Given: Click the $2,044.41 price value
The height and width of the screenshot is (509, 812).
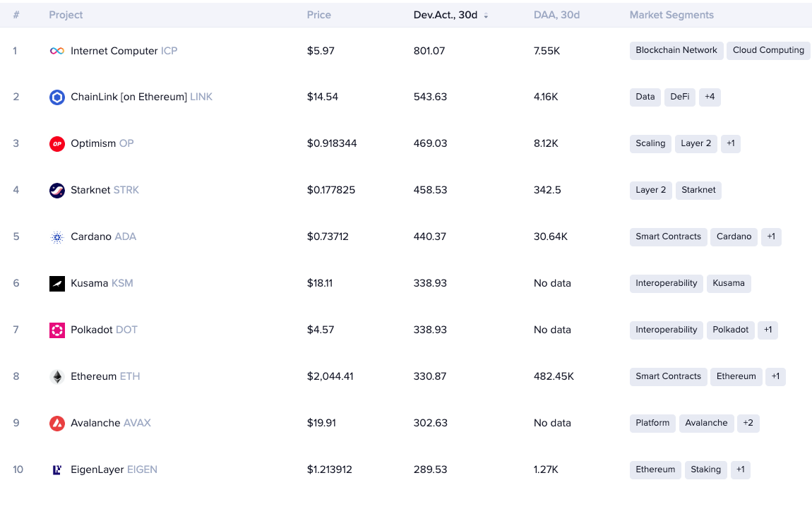Looking at the screenshot, I should point(330,376).
